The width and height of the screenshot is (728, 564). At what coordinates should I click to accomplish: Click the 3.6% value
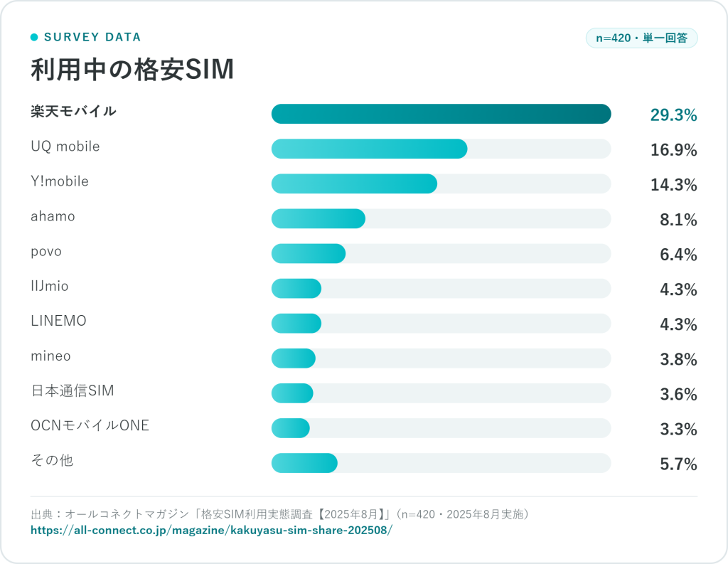click(x=678, y=394)
